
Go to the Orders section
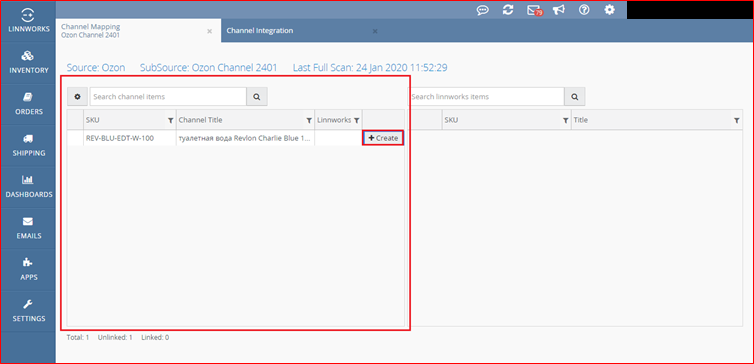tap(28, 104)
